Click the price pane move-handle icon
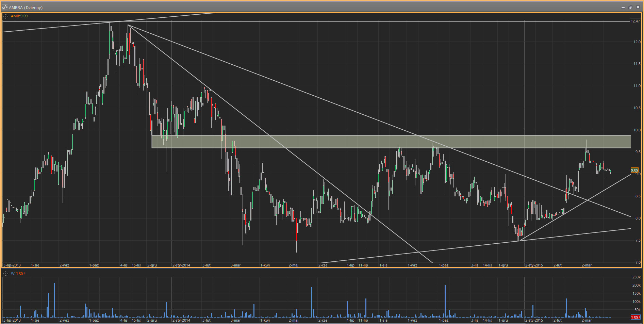 pos(5,16)
